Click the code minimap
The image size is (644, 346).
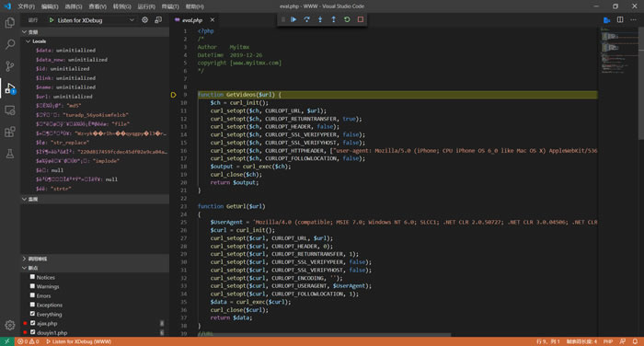tap(618, 50)
